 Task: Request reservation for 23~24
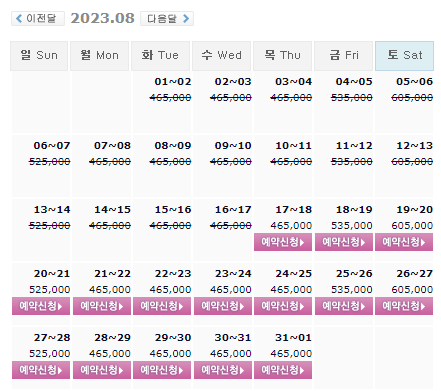tap(223, 306)
